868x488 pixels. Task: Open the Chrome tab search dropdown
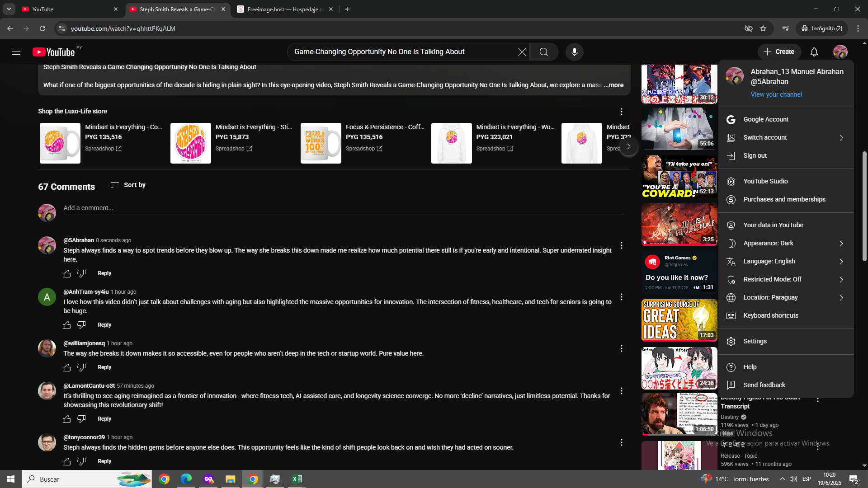(x=9, y=9)
